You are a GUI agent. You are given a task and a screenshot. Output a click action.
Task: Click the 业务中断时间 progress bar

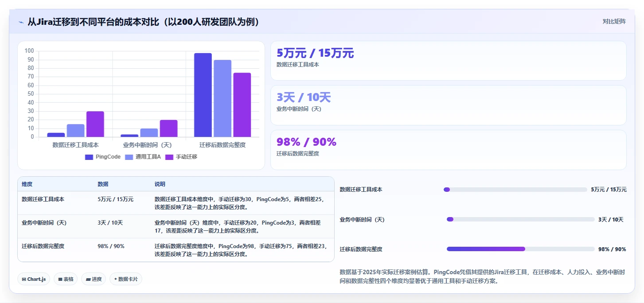[520, 219]
